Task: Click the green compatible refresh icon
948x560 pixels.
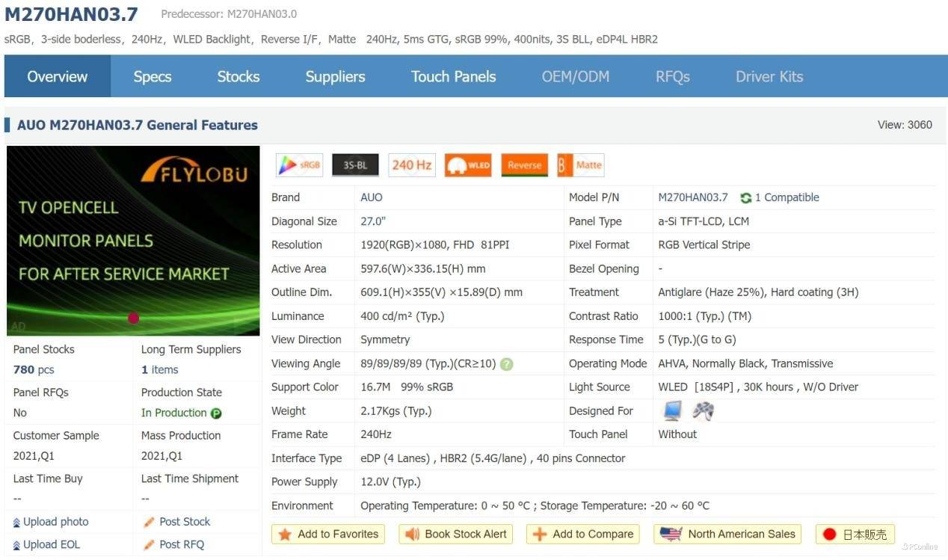Action: tap(745, 198)
